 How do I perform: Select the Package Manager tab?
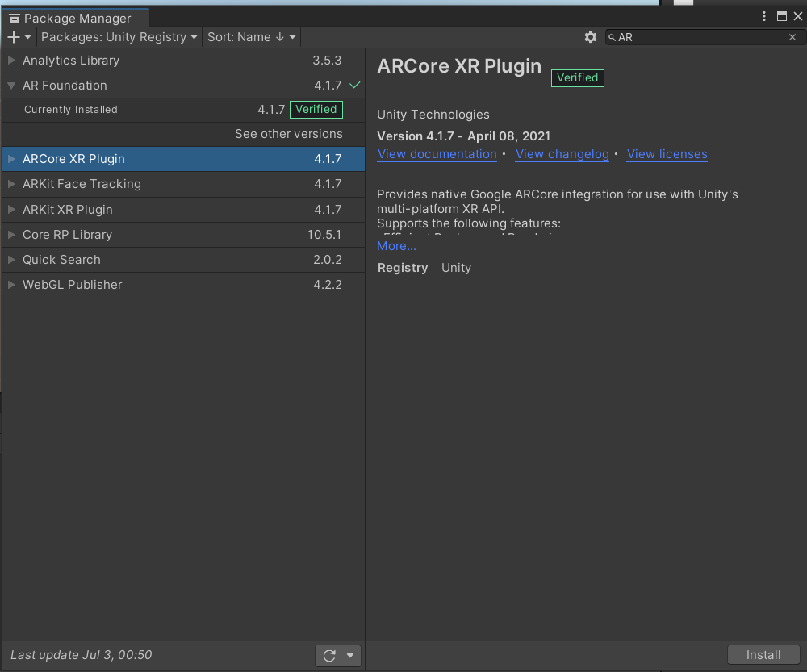[76, 19]
